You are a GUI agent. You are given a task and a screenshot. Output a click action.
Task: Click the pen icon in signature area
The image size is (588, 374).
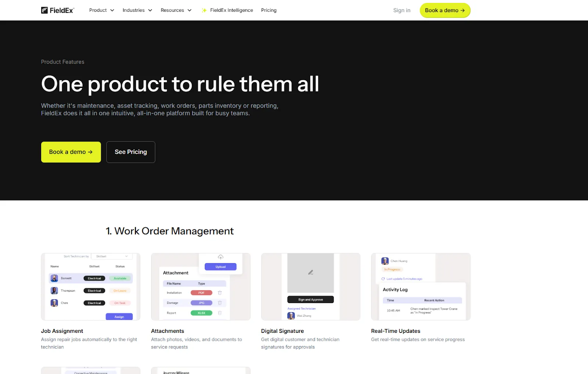(311, 272)
